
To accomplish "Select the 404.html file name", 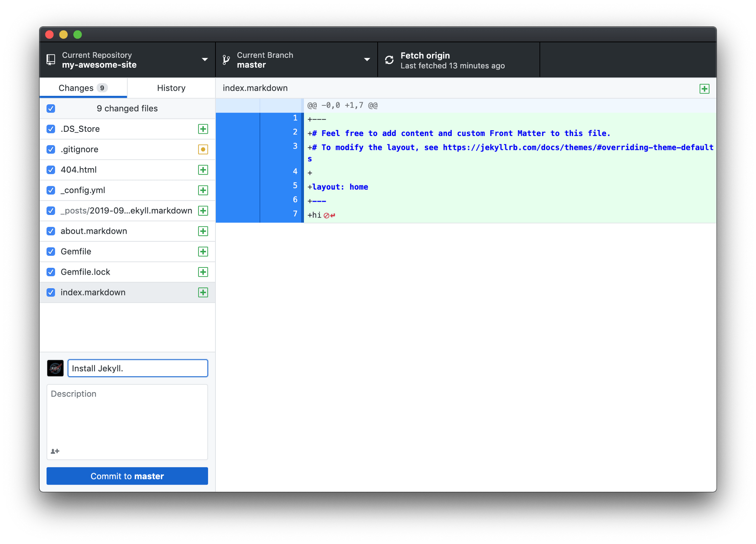I will (79, 170).
